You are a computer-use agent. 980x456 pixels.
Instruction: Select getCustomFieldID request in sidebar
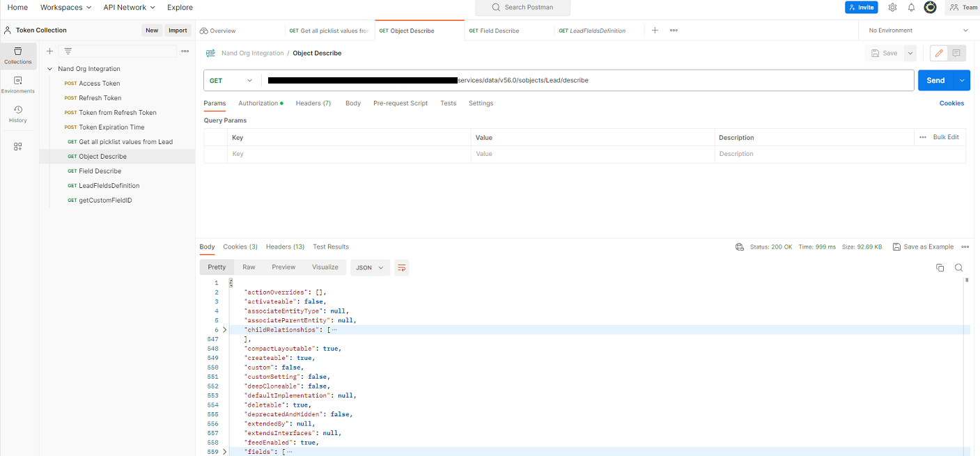[x=105, y=201]
